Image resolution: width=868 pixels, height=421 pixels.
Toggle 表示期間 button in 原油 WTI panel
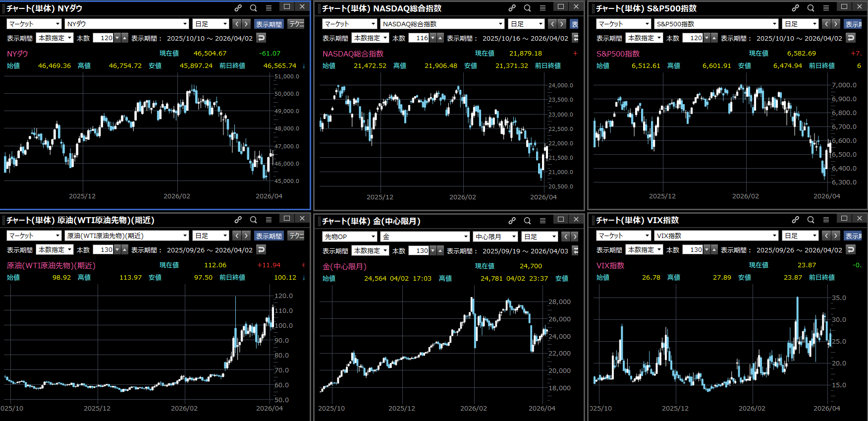[x=269, y=236]
